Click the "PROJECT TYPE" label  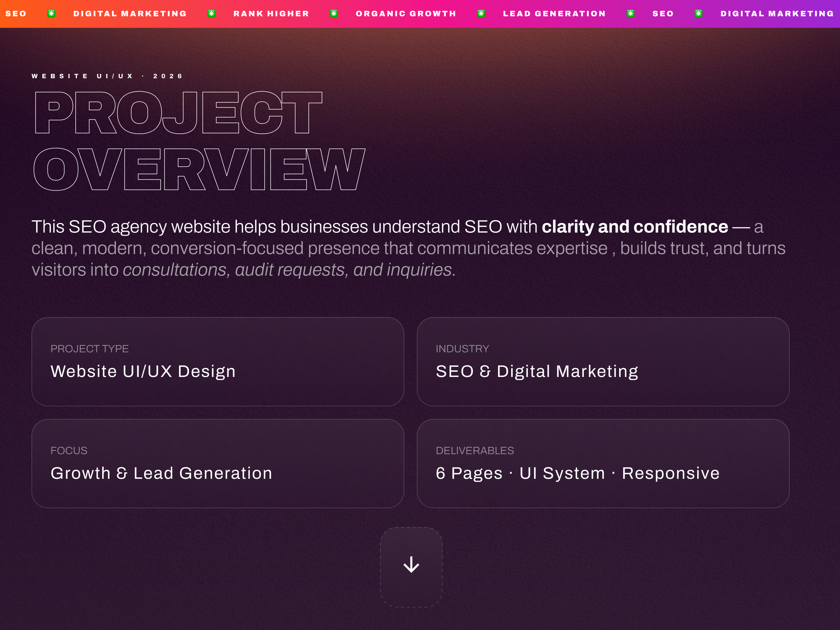tap(90, 349)
